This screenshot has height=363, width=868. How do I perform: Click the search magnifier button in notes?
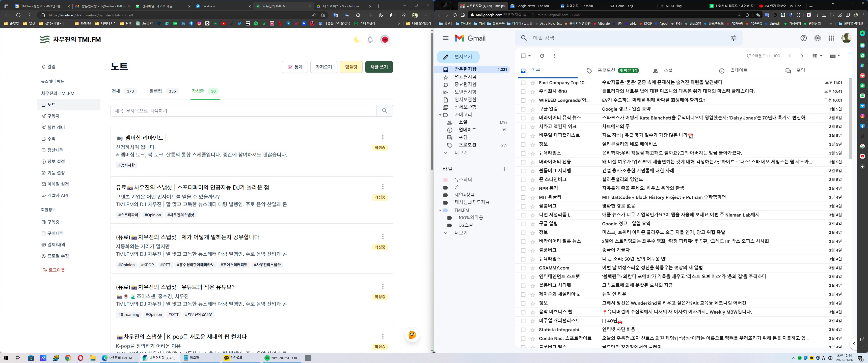click(385, 111)
